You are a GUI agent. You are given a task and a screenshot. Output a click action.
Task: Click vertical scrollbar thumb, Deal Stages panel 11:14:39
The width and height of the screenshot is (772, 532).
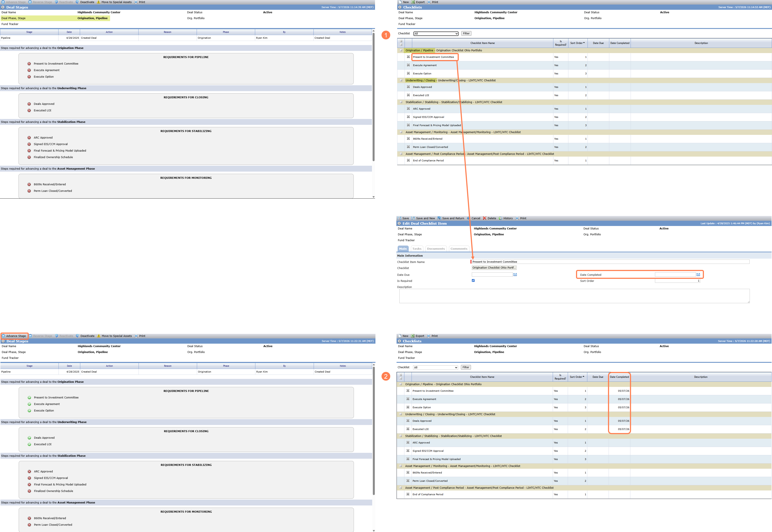[x=373, y=97]
